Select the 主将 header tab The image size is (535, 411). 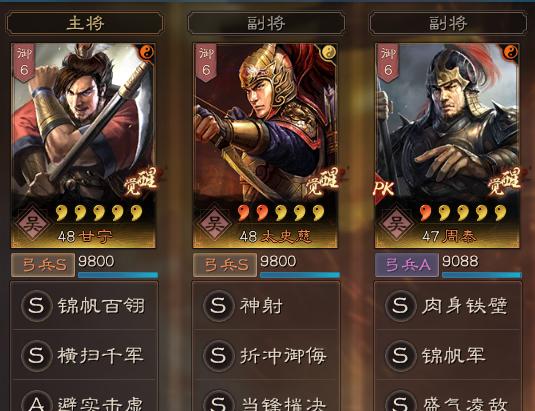[85, 23]
